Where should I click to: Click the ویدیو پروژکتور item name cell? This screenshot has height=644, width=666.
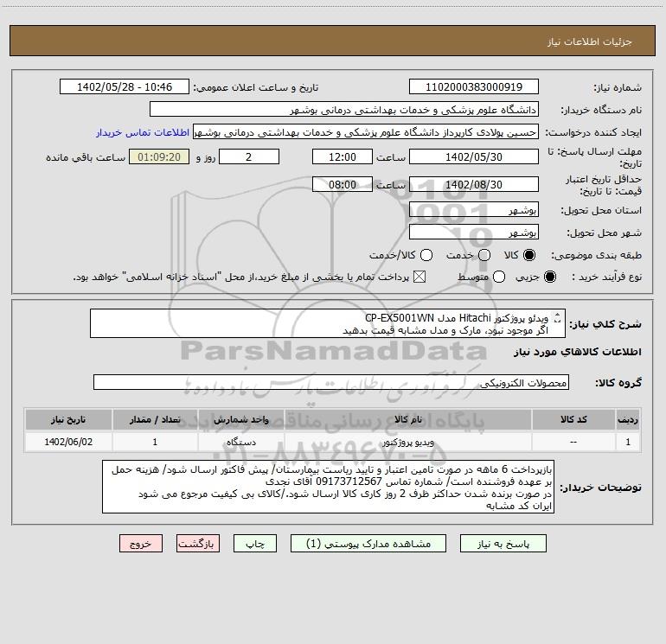click(x=407, y=442)
